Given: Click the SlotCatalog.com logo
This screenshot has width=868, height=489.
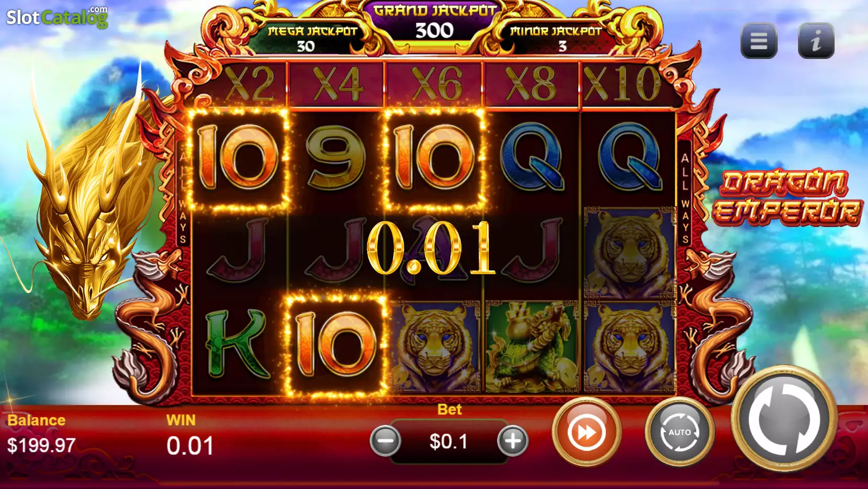Looking at the screenshot, I should (x=57, y=17).
